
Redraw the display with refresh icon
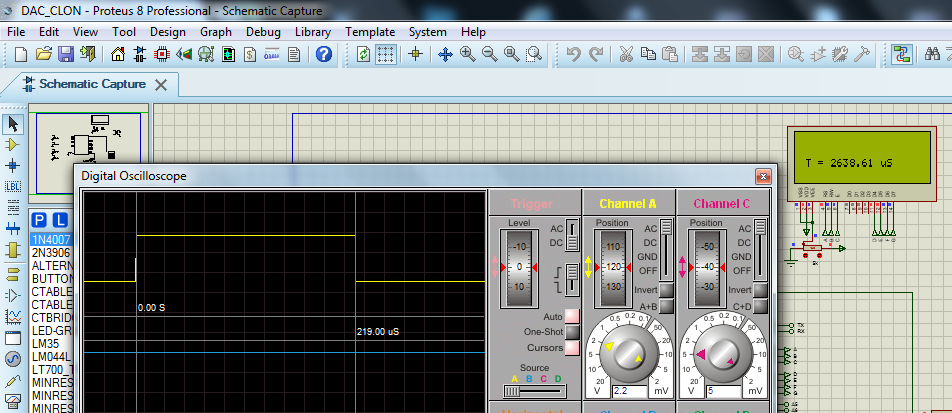click(x=364, y=55)
